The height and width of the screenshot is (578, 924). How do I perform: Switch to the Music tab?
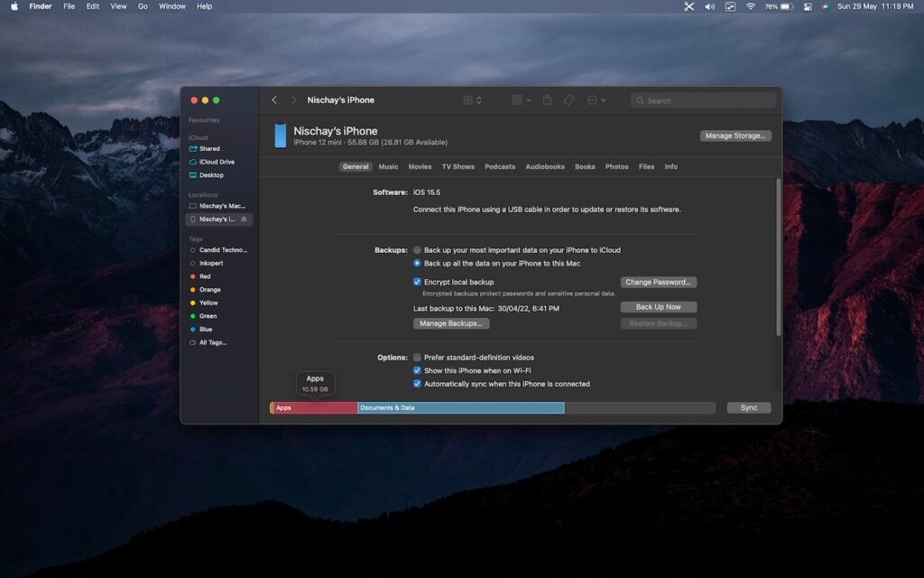point(388,167)
